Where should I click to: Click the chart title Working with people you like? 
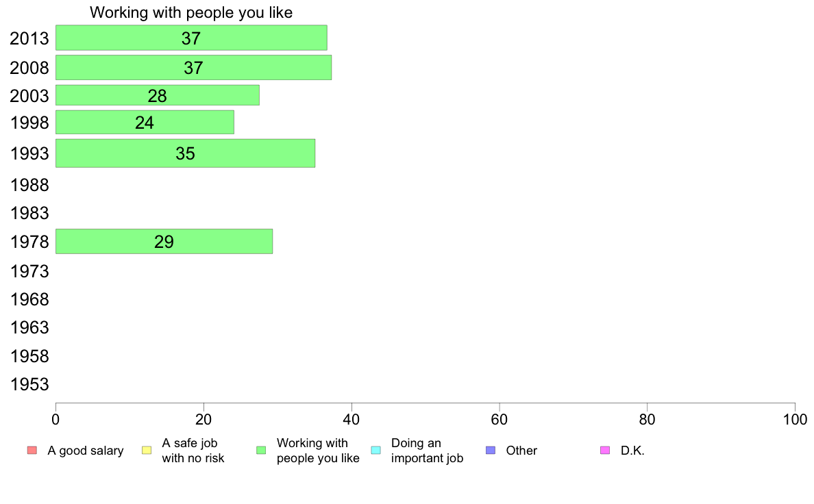[x=191, y=12]
